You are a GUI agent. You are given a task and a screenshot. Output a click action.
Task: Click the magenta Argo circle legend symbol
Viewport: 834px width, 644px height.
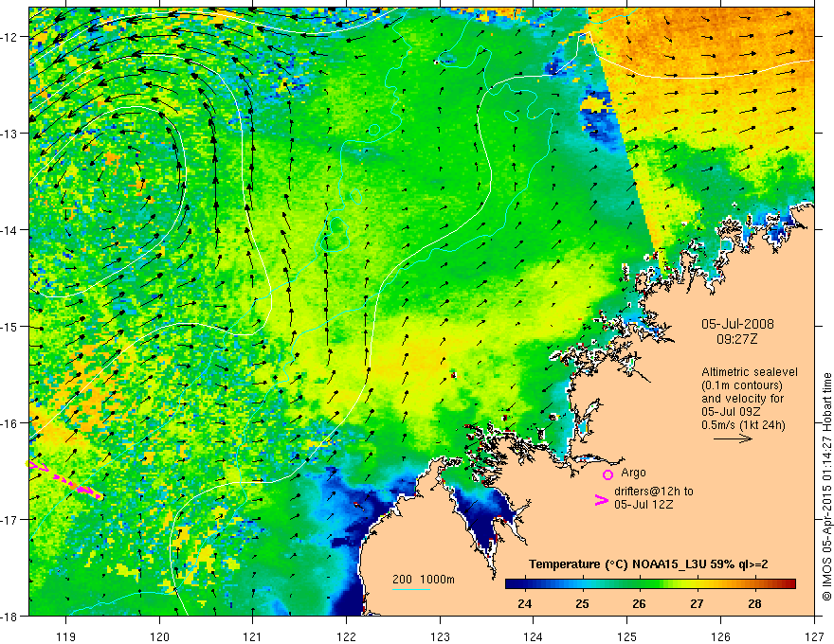point(607,474)
